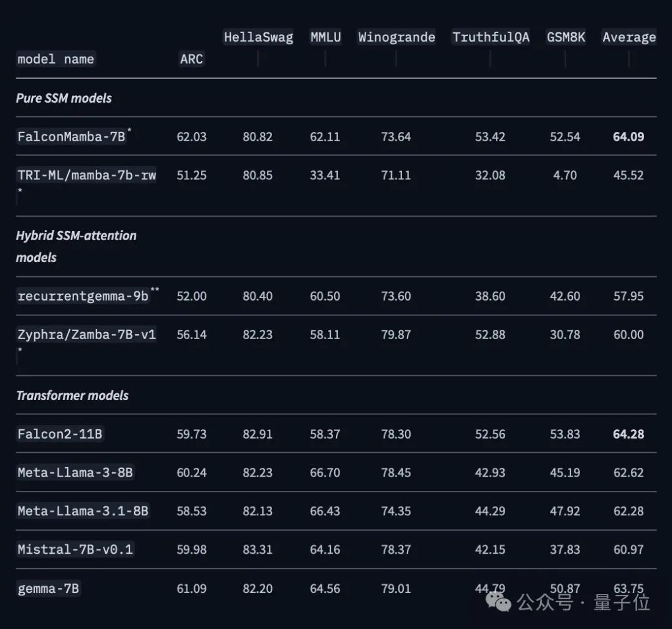The image size is (672, 629).
Task: Click the recurrentgemma-9b ARC score 52.00
Action: tap(192, 296)
